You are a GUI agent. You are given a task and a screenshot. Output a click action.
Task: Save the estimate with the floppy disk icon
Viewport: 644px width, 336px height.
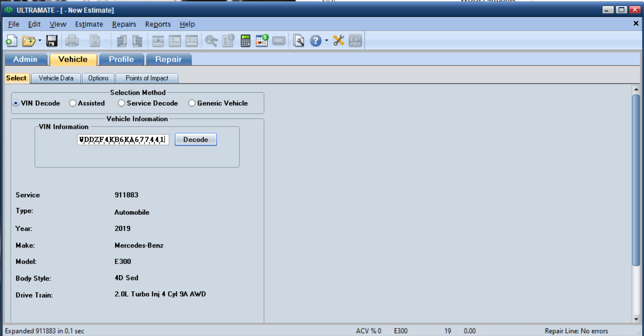tap(52, 41)
